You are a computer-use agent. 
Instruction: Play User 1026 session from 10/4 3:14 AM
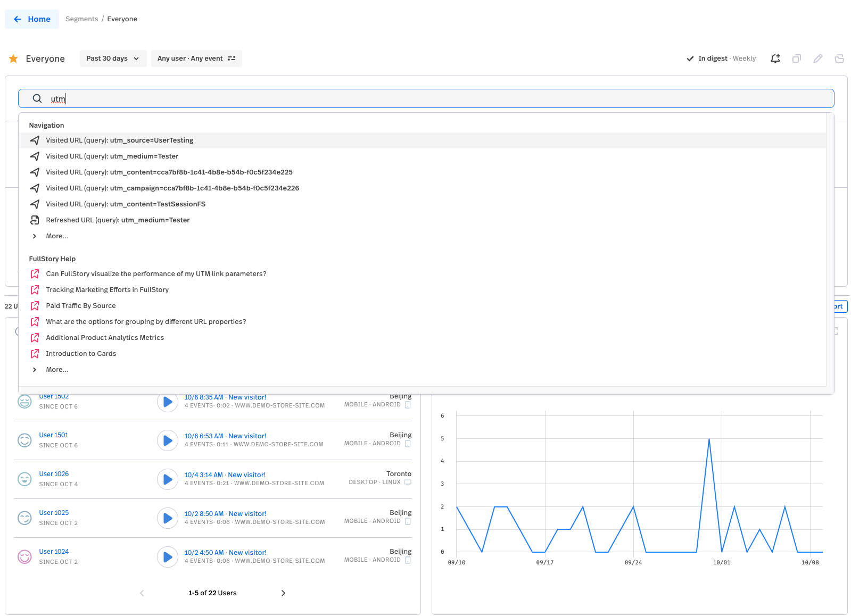click(x=168, y=479)
